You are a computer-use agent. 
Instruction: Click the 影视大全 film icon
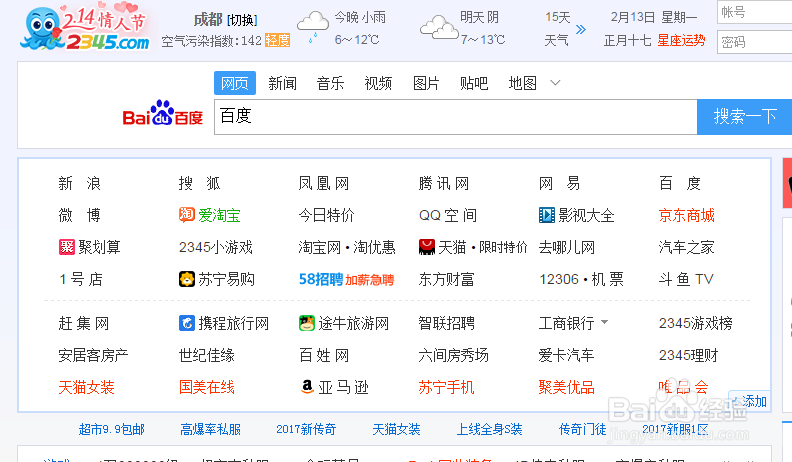[x=547, y=215]
